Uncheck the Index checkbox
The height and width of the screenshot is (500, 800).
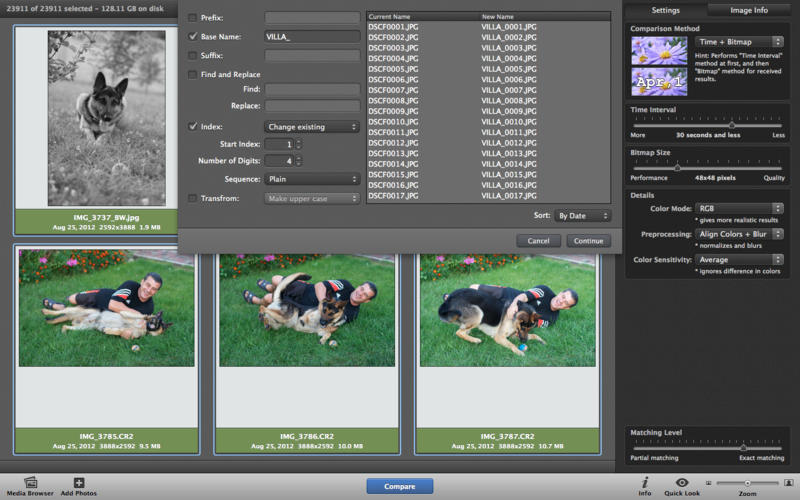[192, 127]
